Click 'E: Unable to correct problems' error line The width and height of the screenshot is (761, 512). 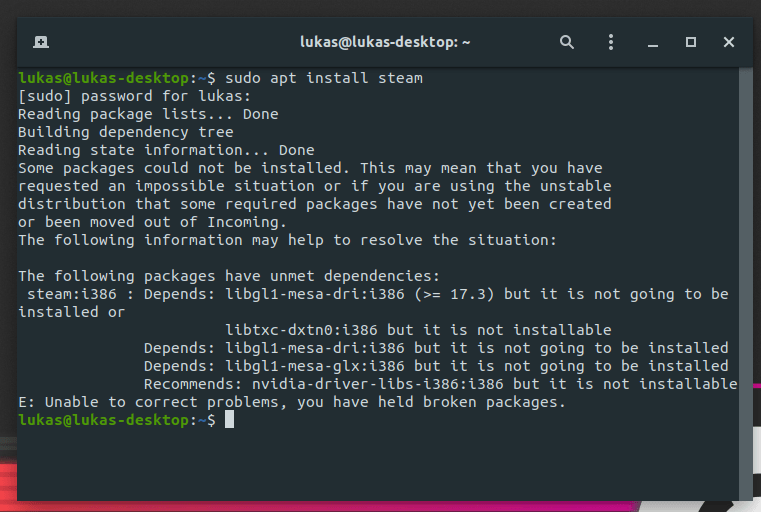point(292,401)
